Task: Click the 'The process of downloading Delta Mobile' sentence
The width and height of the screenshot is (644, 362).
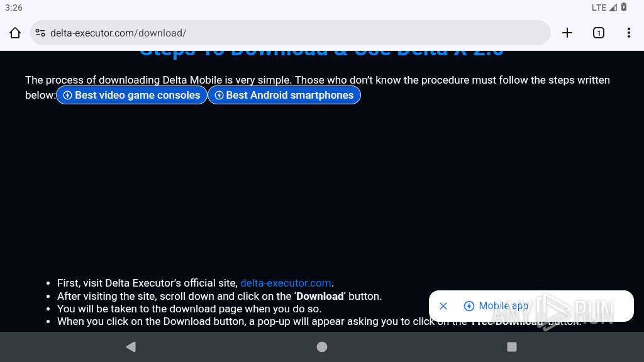Action: click(x=318, y=87)
